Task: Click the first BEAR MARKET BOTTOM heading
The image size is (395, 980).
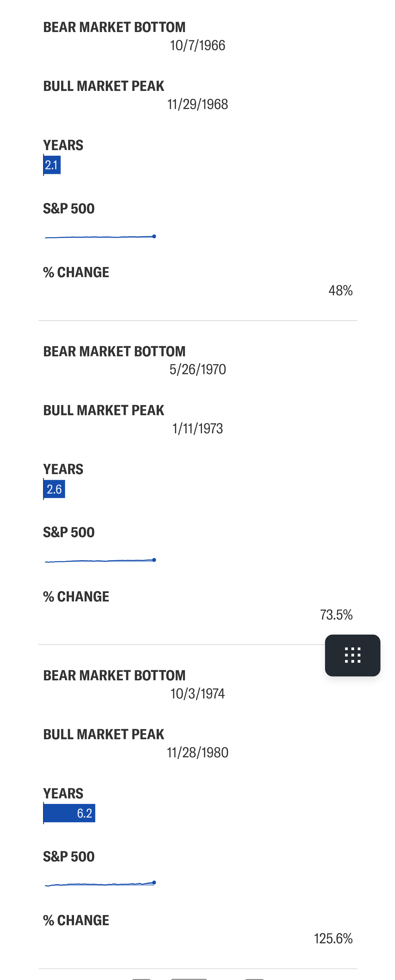Action: point(114,27)
